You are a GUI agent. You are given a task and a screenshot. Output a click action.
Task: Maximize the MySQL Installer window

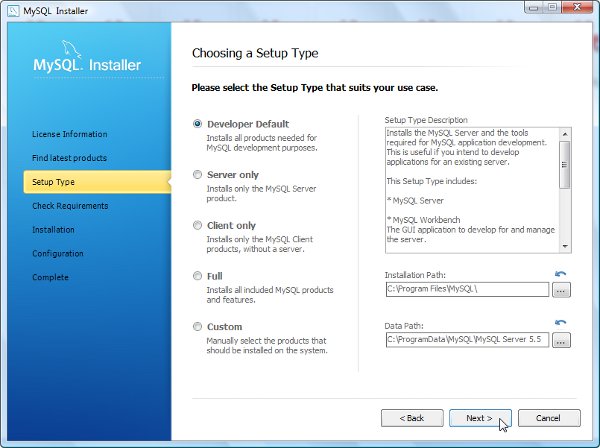coord(552,7)
